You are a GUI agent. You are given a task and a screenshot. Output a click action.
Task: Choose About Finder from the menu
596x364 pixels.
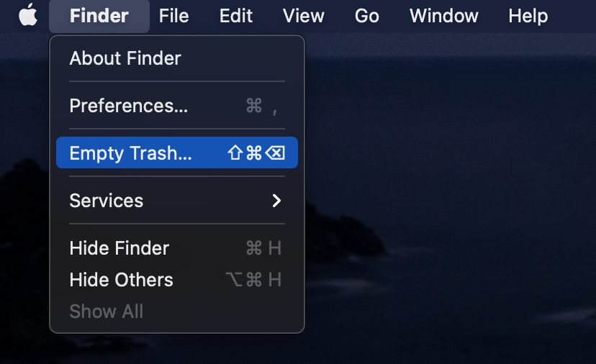(x=125, y=58)
